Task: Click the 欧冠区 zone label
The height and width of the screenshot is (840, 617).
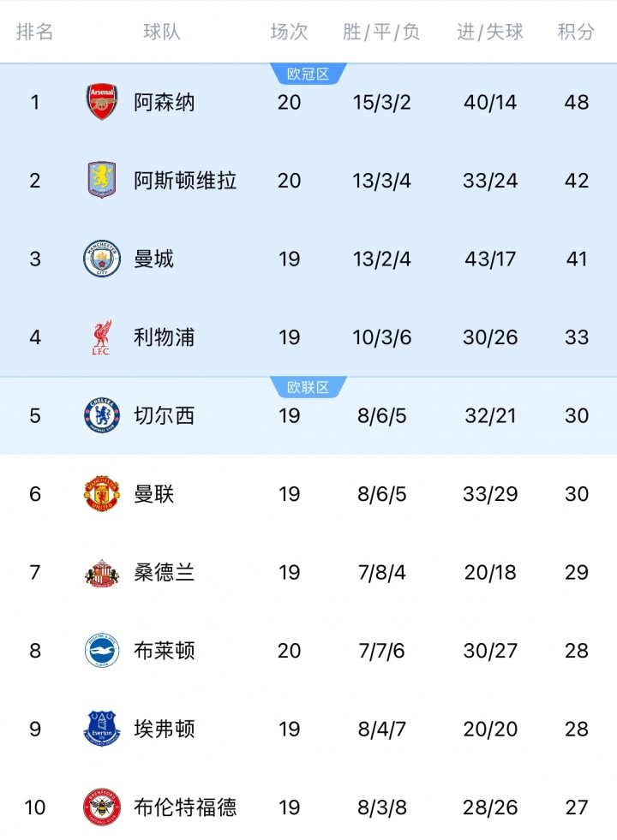Action: pyautogui.click(x=308, y=74)
